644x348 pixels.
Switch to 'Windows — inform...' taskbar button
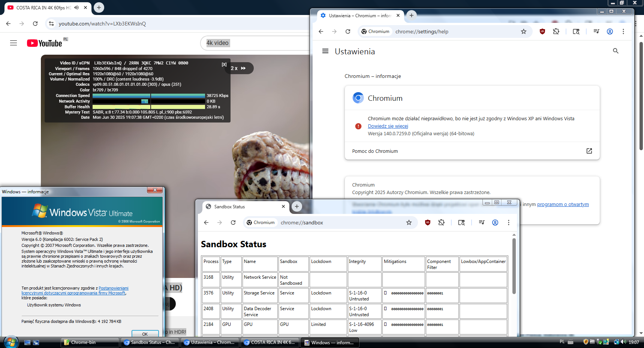(x=329, y=342)
